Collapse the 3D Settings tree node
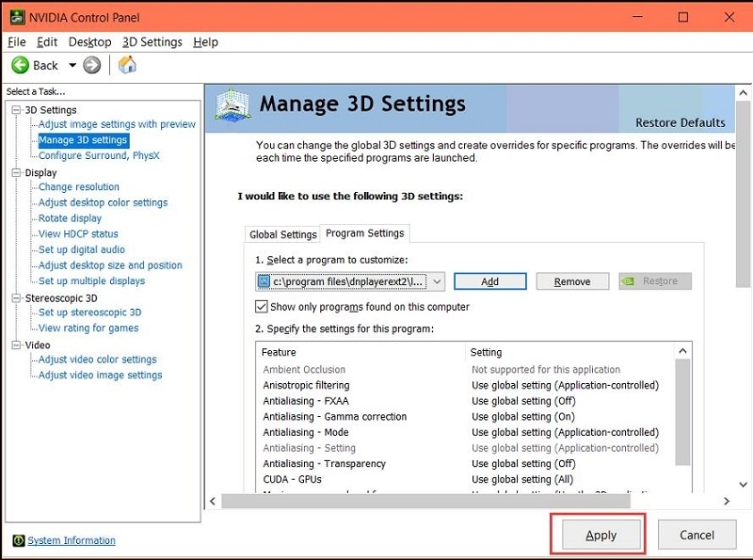 coord(16,110)
